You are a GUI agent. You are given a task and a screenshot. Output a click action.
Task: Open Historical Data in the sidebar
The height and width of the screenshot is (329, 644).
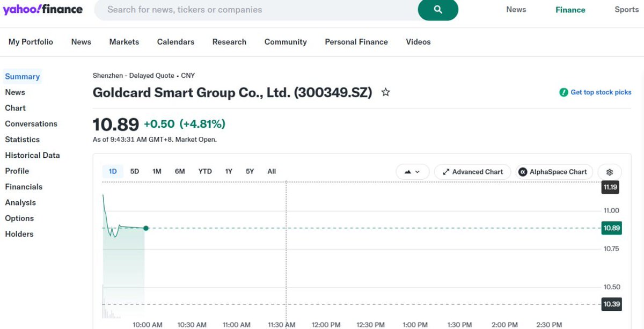(32, 155)
